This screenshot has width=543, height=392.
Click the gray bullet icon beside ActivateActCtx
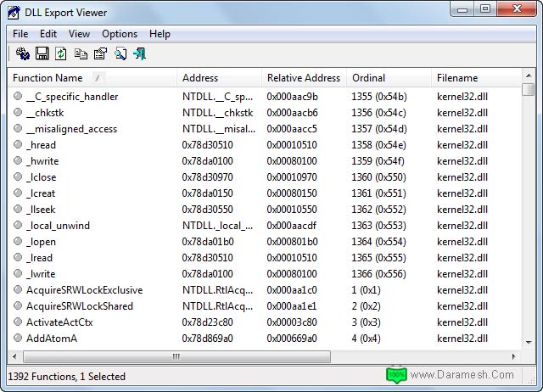click(x=18, y=322)
